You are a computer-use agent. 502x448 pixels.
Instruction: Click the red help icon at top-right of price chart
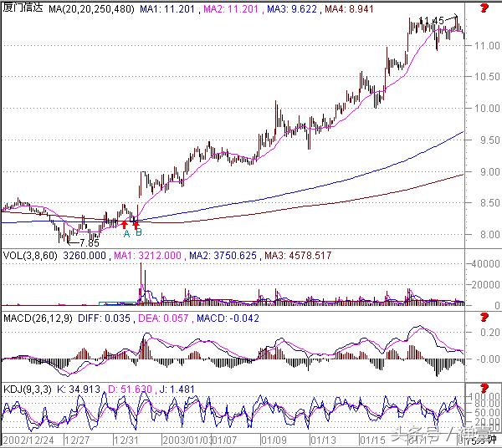click(x=484, y=8)
